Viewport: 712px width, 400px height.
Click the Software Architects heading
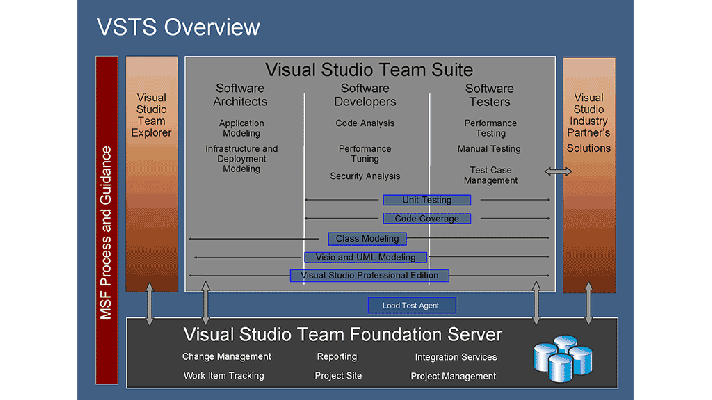point(240,95)
